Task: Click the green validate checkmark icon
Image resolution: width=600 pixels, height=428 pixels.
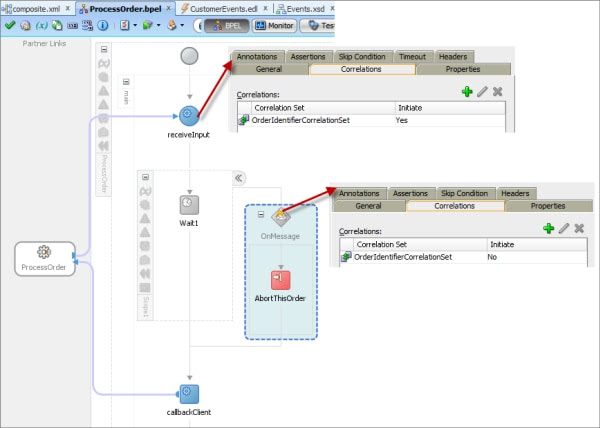Action: (x=10, y=25)
